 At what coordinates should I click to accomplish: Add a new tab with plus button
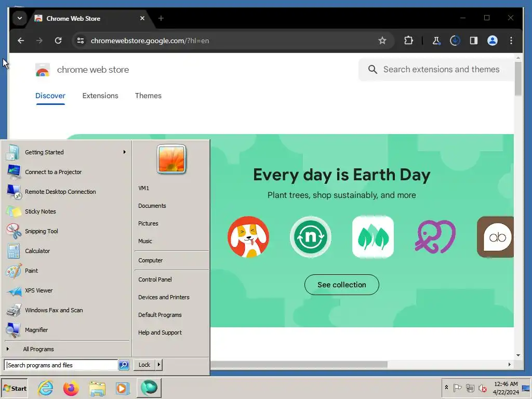pos(161,18)
